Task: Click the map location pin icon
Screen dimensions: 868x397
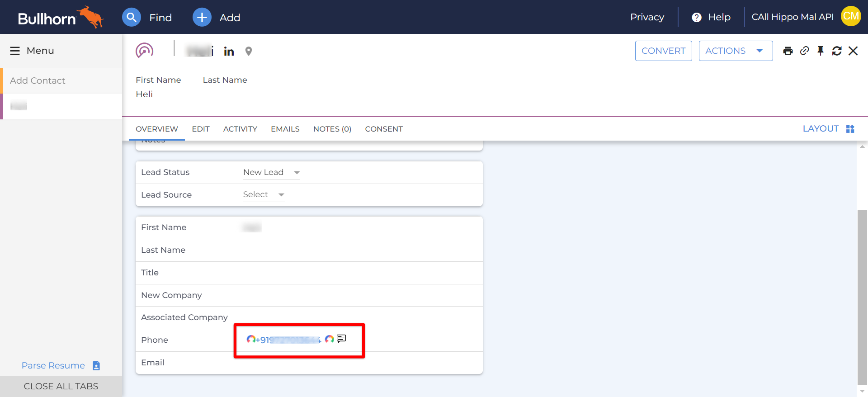Action: [248, 51]
